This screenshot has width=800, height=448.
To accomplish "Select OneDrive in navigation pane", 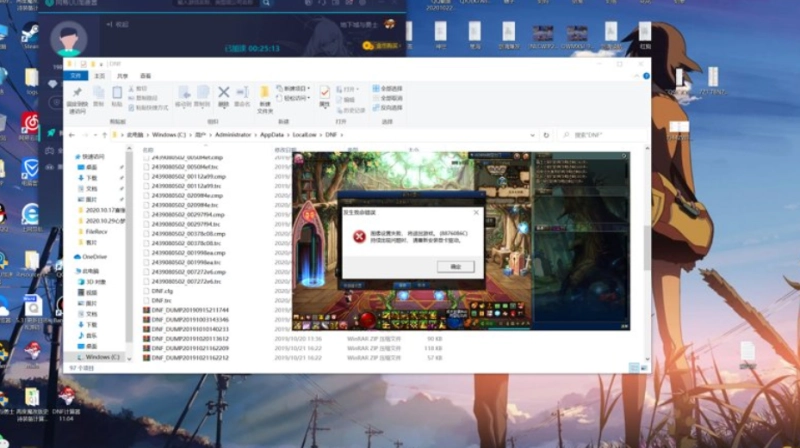I will (x=91, y=257).
